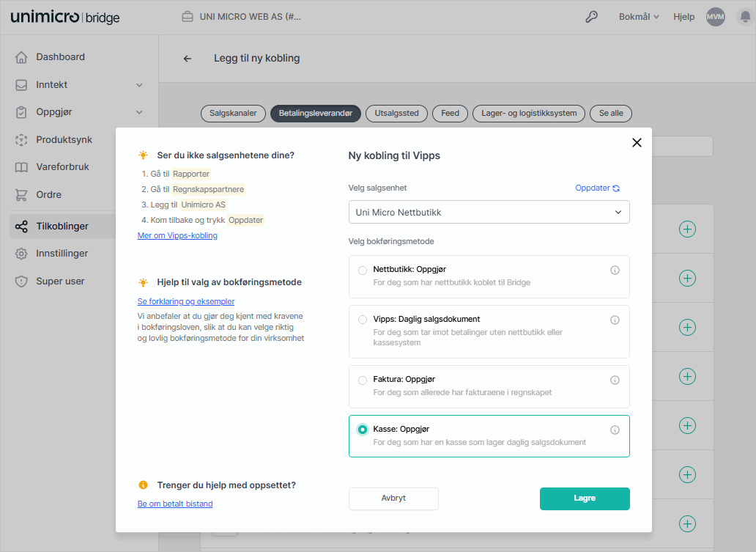Click the key icon in header
Image resolution: width=756 pixels, height=552 pixels.
(592, 17)
